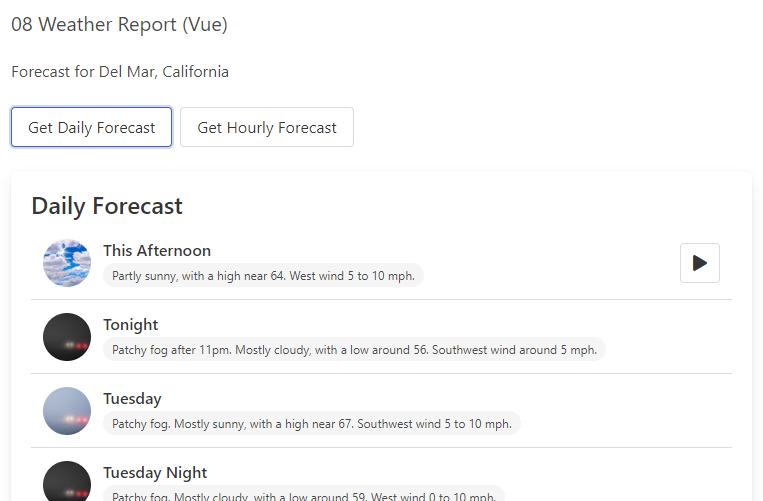Click Tuesday's 'Mostly sunny' forecast description chip
The height and width of the screenshot is (501, 763).
311,424
